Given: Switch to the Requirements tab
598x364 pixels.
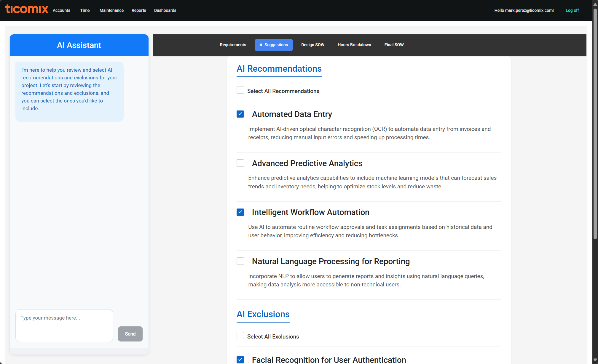Looking at the screenshot, I should click(233, 45).
